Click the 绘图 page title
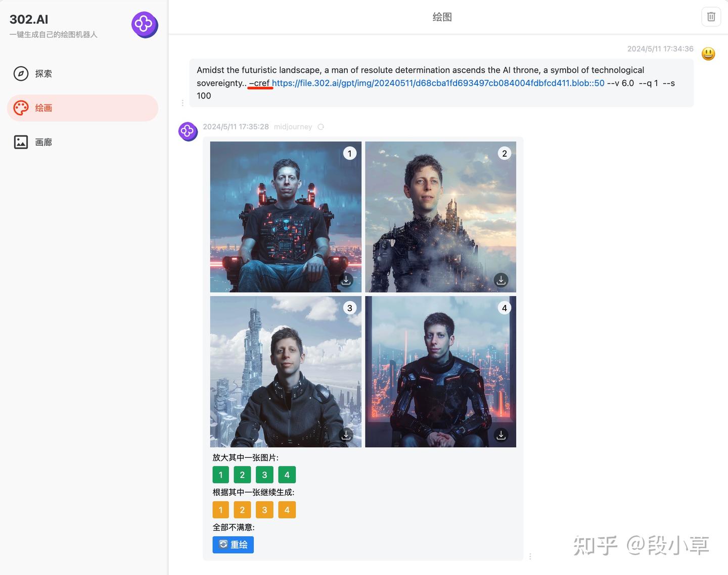This screenshot has width=728, height=575. (442, 17)
